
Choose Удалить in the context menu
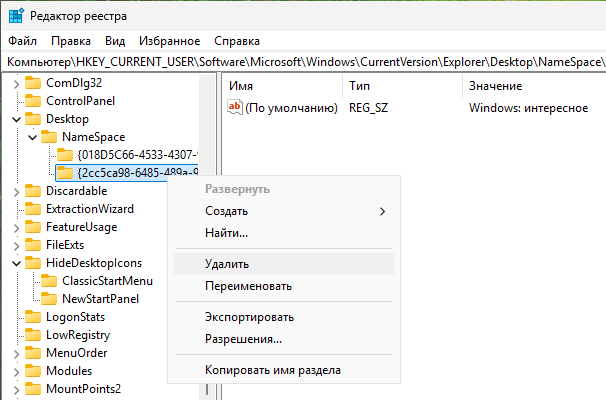(227, 264)
